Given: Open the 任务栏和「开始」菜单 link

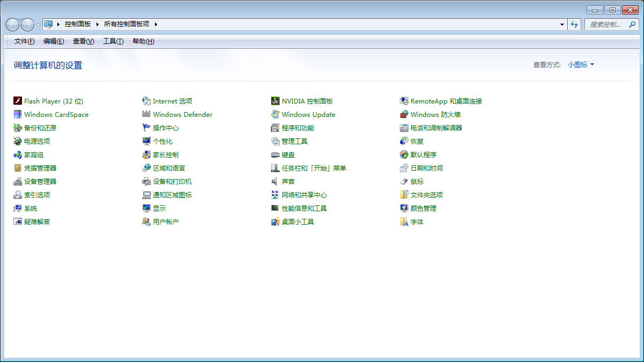Looking at the screenshot, I should (314, 168).
